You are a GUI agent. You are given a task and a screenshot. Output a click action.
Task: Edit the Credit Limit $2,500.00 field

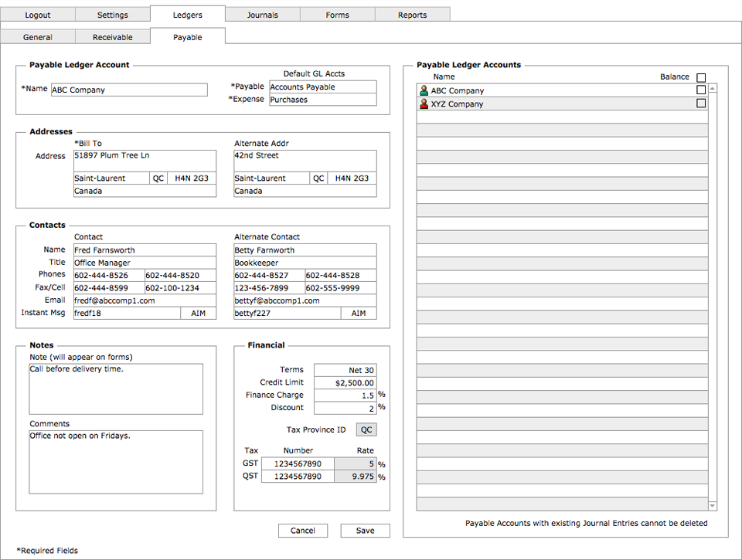tap(345, 383)
